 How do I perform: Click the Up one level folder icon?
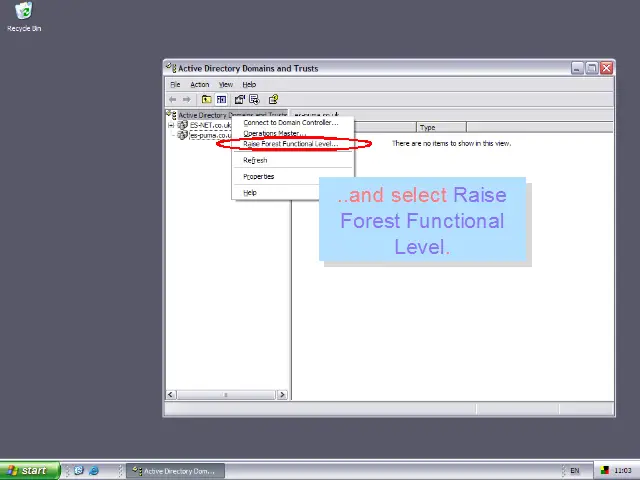click(207, 99)
